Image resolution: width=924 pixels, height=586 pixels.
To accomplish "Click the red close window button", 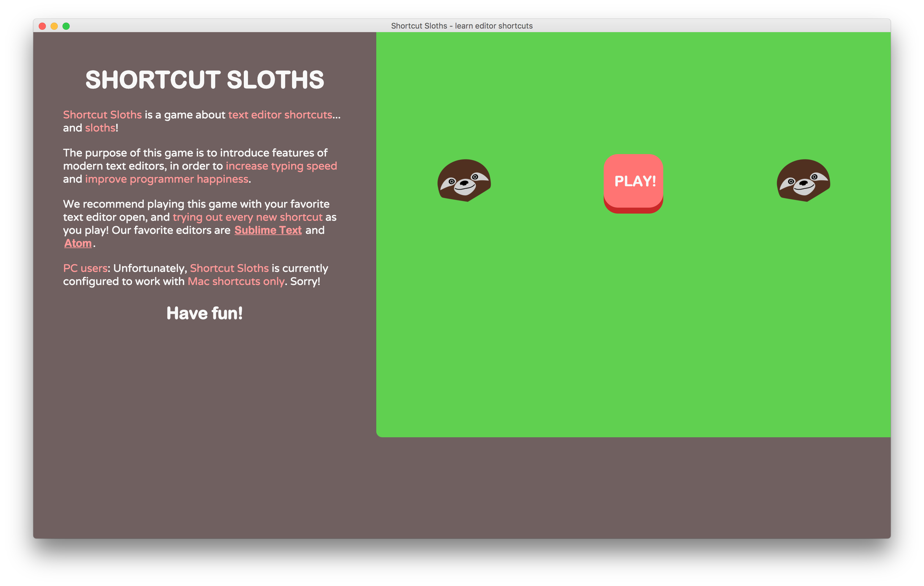I will click(x=43, y=26).
